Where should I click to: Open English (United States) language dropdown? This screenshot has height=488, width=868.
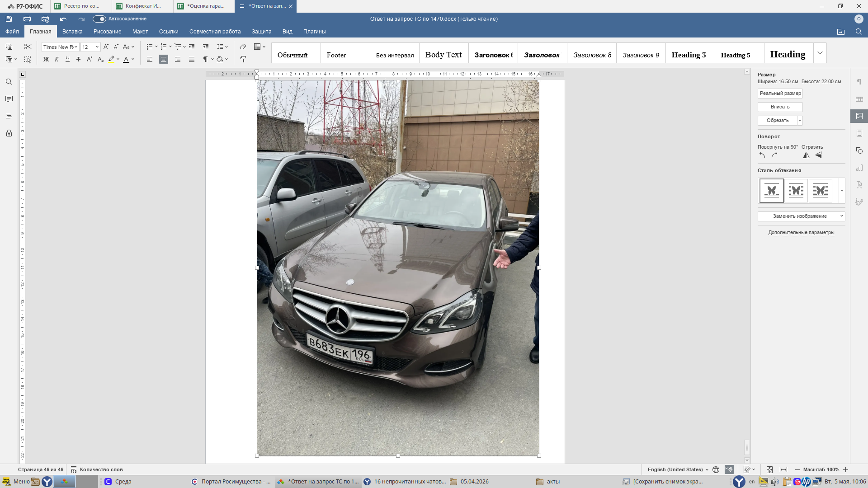(x=678, y=470)
